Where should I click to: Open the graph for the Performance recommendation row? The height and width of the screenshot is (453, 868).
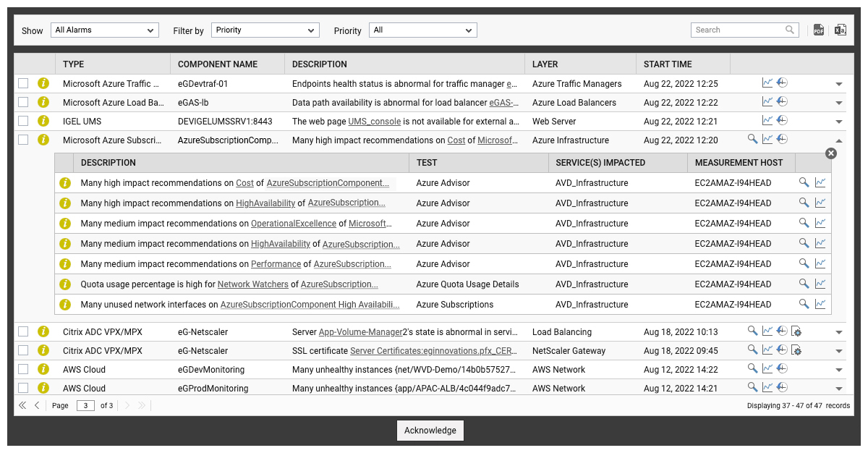click(x=820, y=263)
